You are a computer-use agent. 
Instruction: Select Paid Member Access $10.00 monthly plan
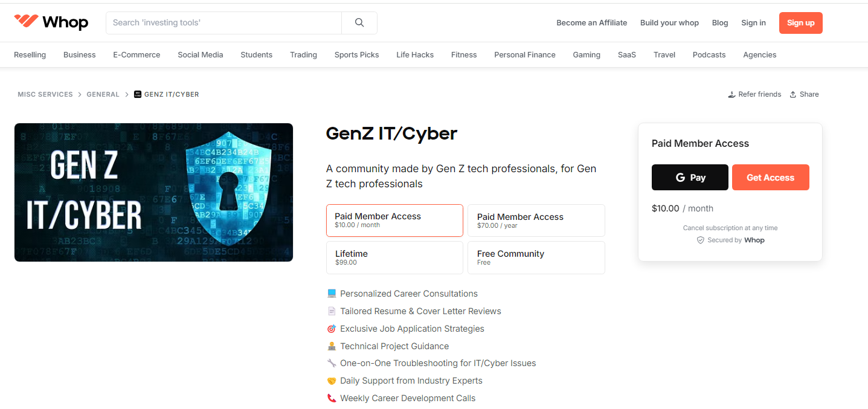(x=394, y=221)
